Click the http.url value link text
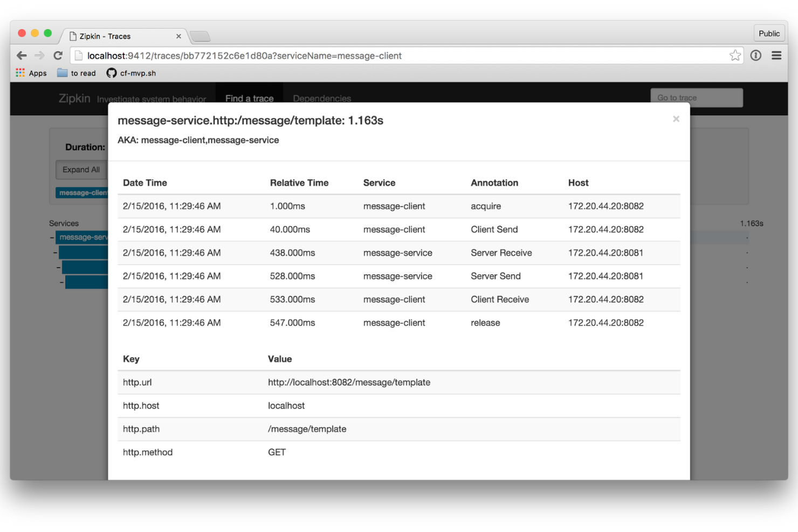The height and width of the screenshot is (532, 798). coord(349,382)
